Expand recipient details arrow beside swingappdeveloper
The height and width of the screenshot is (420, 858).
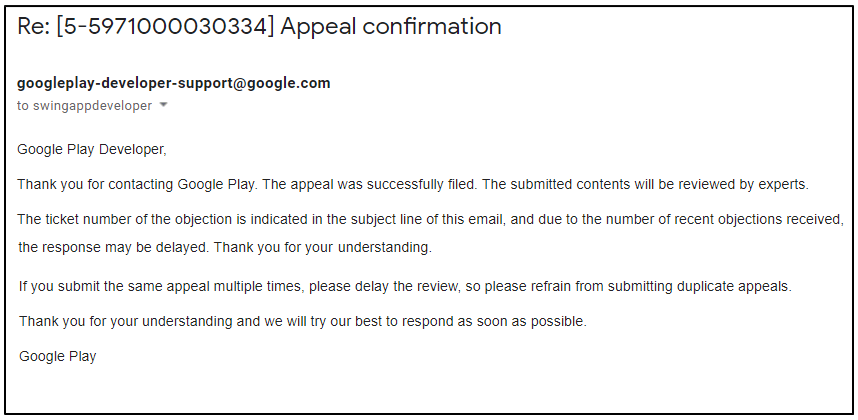tap(164, 106)
